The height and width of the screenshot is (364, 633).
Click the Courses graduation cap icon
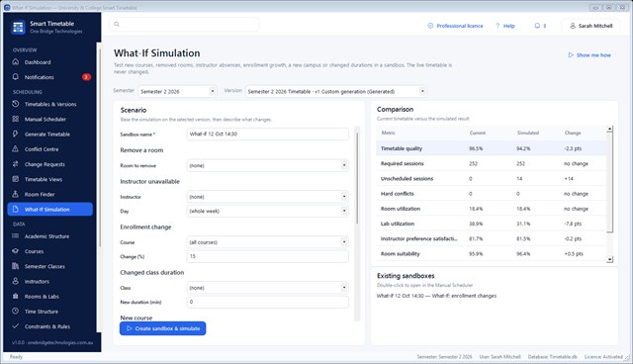point(16,251)
